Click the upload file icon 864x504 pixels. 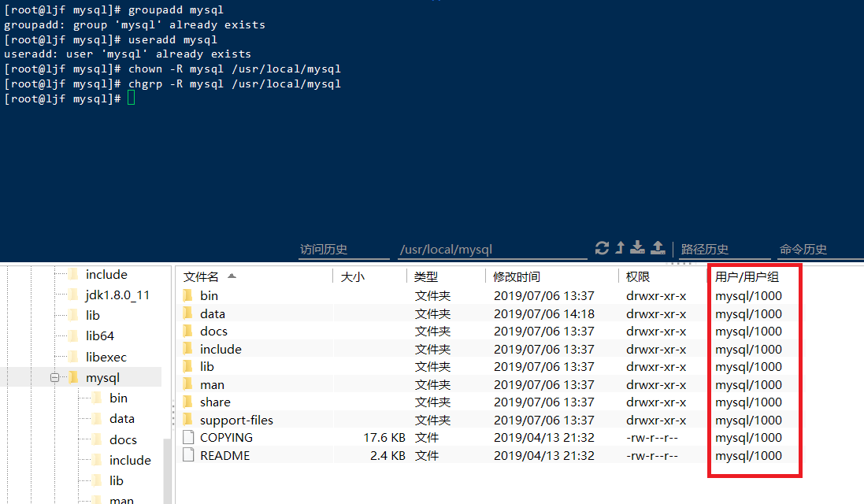[658, 248]
